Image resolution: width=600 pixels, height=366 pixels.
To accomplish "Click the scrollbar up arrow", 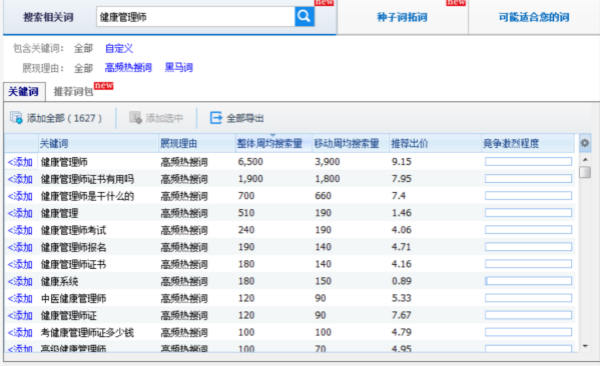I will pos(585,159).
